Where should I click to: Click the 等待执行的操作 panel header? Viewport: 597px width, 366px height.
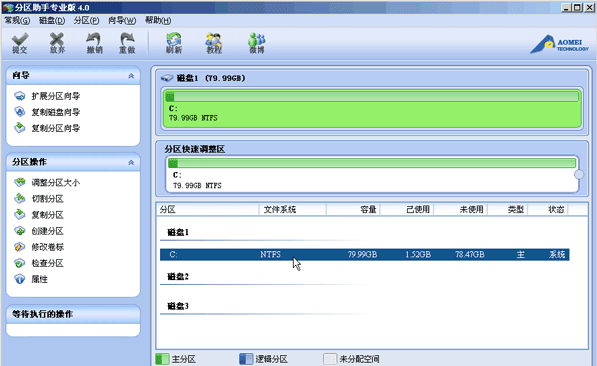[73, 314]
